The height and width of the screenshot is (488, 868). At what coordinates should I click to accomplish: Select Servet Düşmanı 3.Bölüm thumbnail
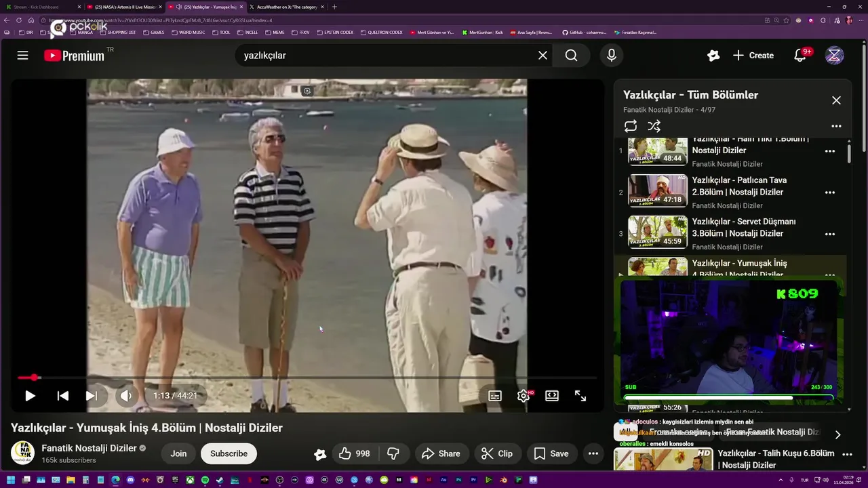(x=657, y=232)
